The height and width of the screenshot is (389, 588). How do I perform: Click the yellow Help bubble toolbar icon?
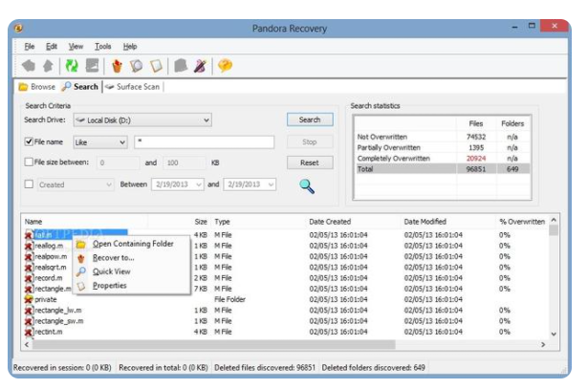226,65
